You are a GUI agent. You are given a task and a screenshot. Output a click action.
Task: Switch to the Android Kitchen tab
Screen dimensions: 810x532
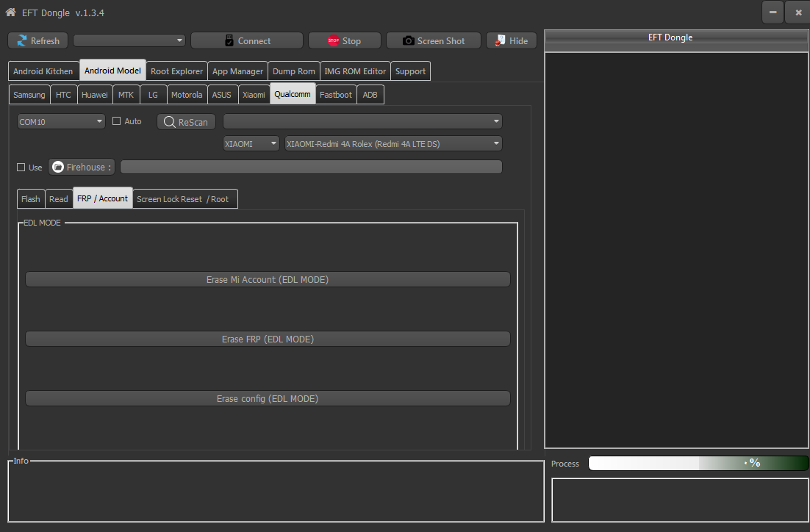pos(43,71)
